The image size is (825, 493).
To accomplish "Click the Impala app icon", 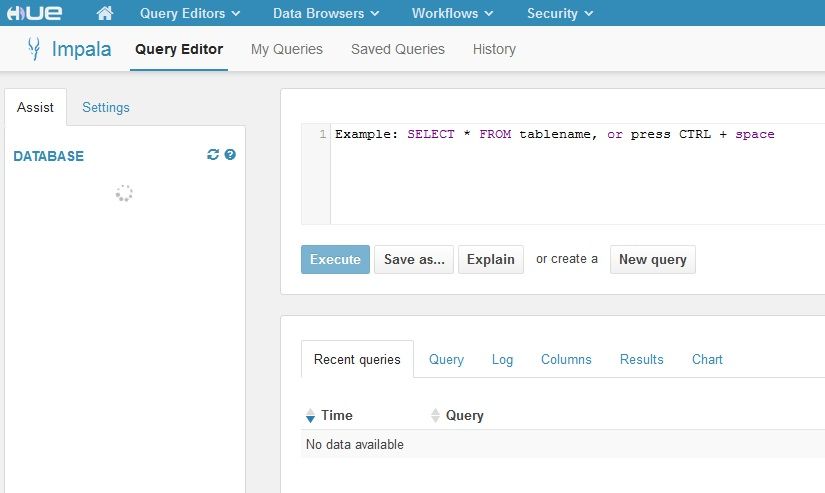I will [34, 49].
